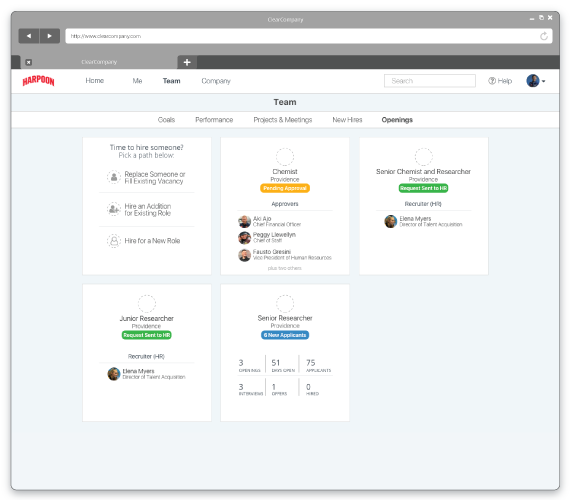Close the ClearCompany browser tab
The height and width of the screenshot is (500, 570).
pos(28,62)
